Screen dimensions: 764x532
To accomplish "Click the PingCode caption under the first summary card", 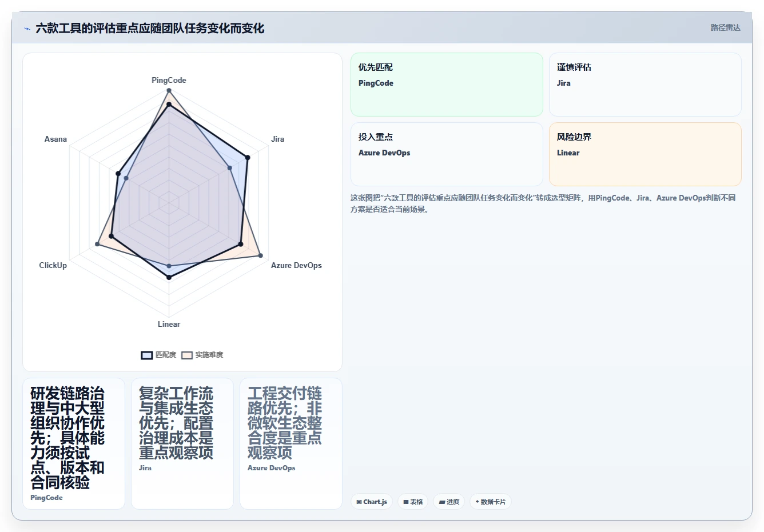I will click(x=46, y=498).
